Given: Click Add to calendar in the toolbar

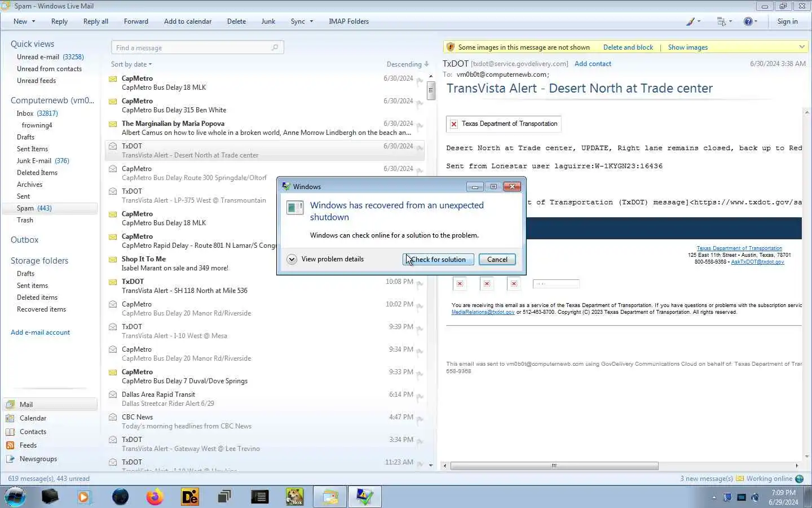Looking at the screenshot, I should tap(188, 21).
